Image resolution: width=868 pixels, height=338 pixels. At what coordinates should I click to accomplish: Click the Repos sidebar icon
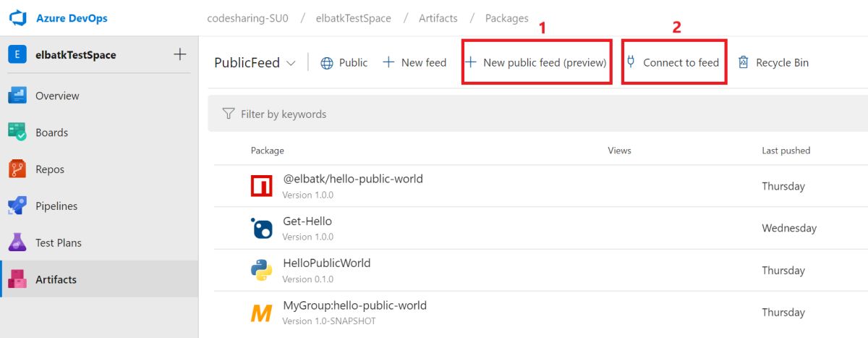(x=17, y=169)
